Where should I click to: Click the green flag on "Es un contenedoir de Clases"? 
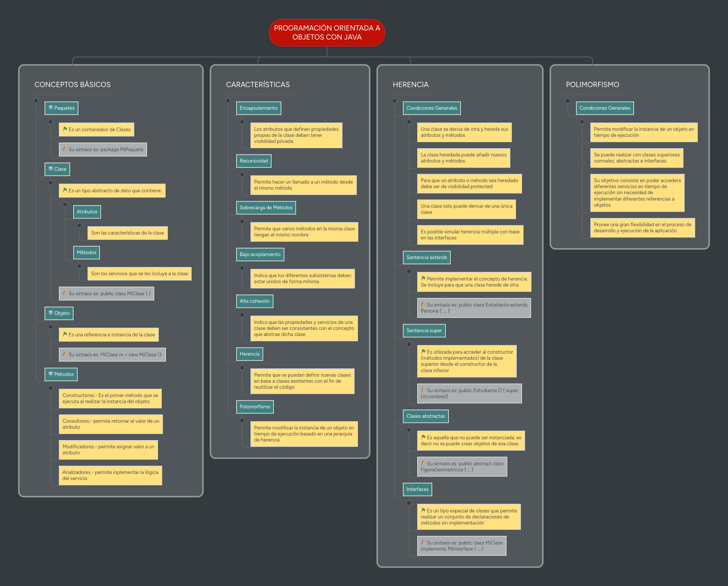pyautogui.click(x=66, y=129)
